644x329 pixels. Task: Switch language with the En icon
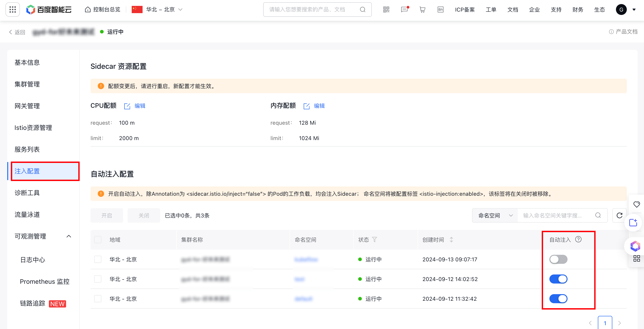click(x=441, y=10)
